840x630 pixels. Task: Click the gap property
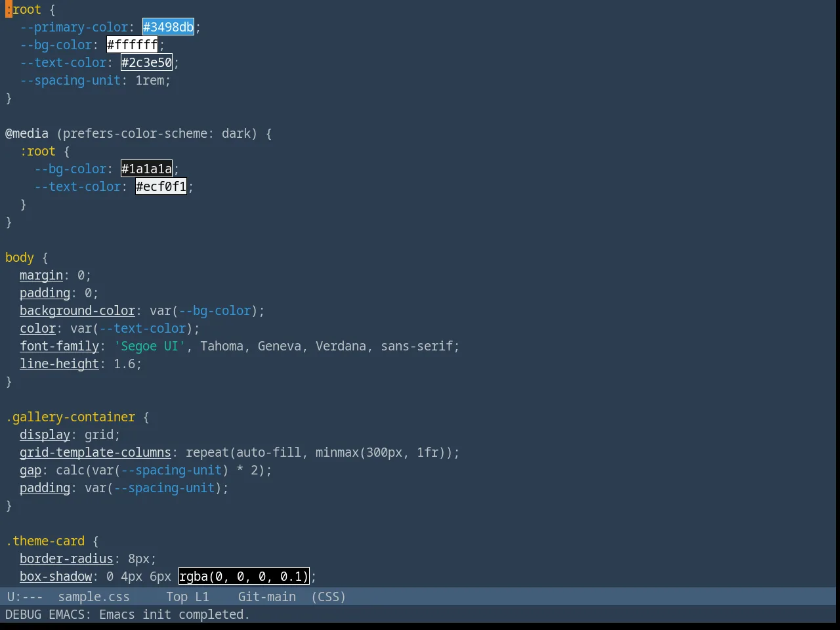tap(30, 470)
